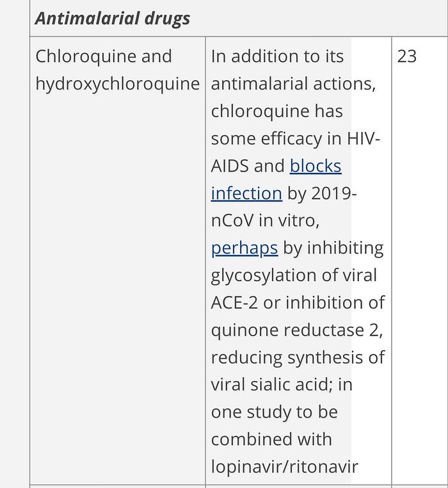Click the "nCoV in vitro," text line
The width and height of the screenshot is (448, 488).
click(265, 221)
